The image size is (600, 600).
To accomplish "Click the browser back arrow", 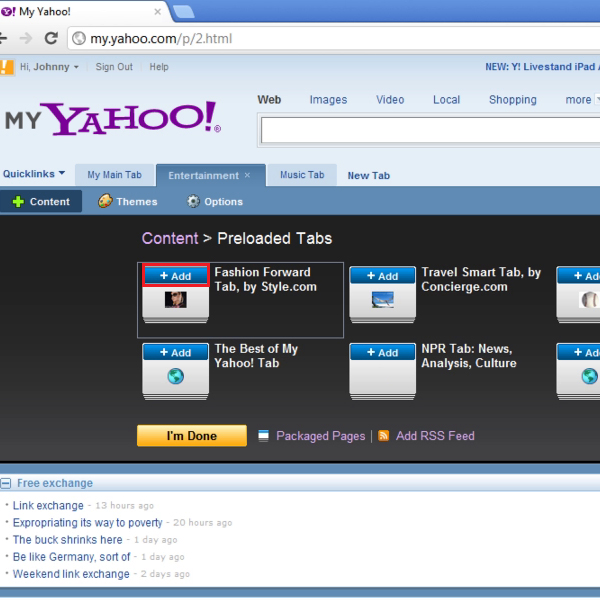I will pos(3,38).
